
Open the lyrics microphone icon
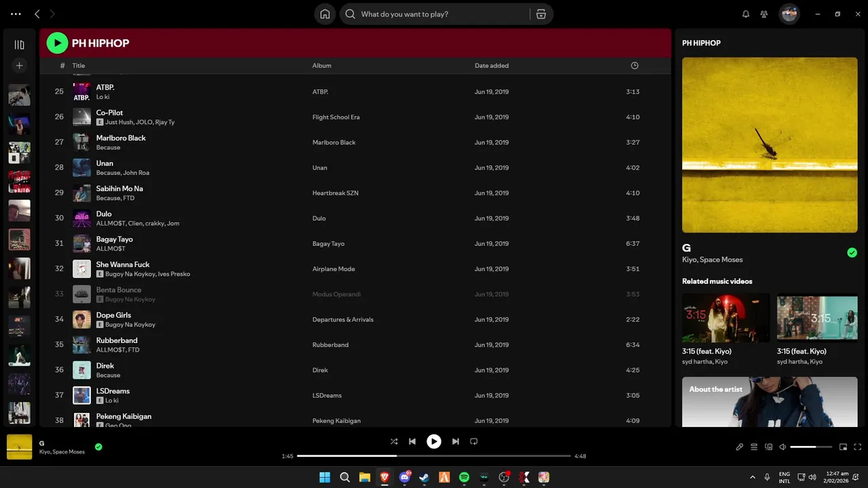[x=740, y=447]
